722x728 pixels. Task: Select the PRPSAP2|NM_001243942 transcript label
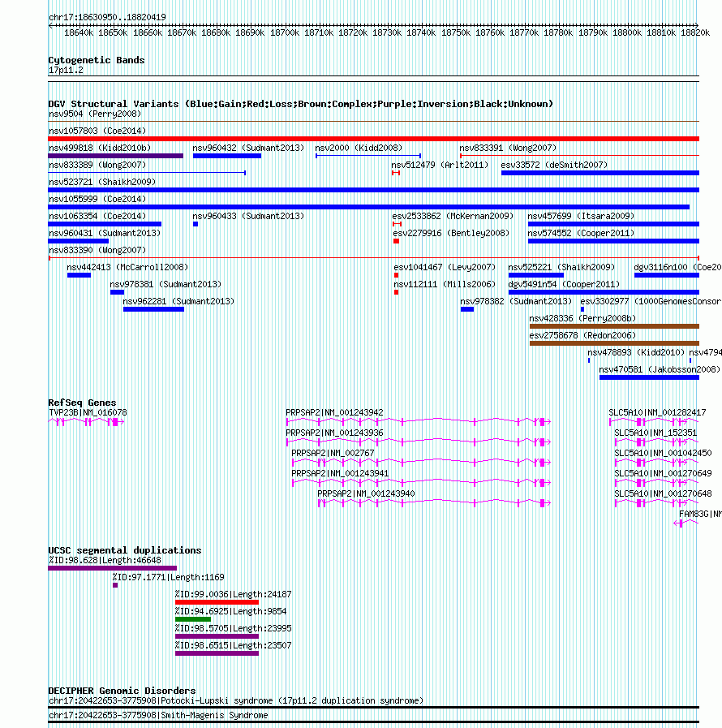point(334,412)
